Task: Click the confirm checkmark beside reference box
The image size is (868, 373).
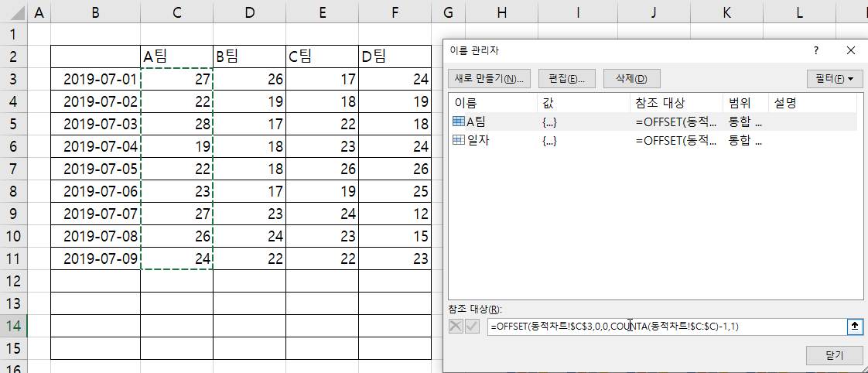Action: [472, 327]
